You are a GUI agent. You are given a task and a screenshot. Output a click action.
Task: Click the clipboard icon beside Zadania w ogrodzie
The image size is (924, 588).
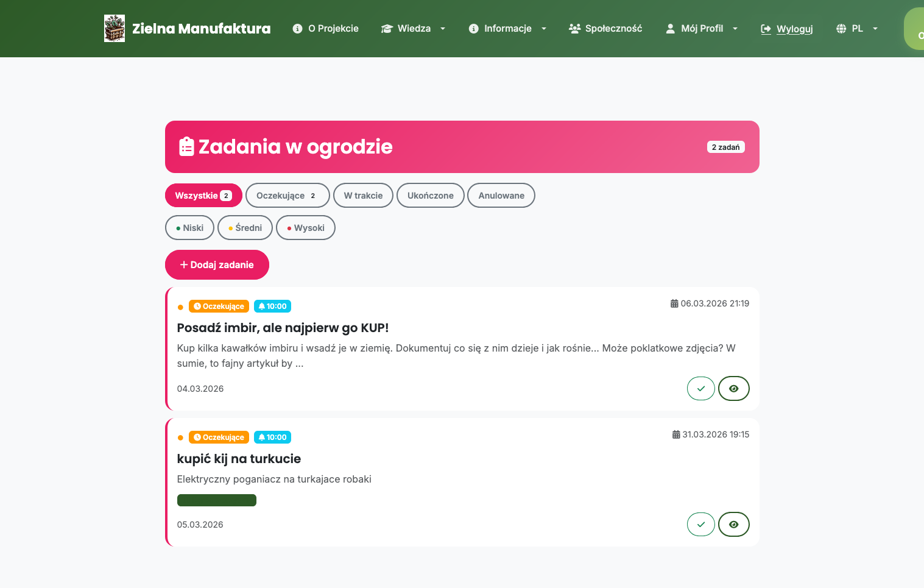pyautogui.click(x=186, y=147)
